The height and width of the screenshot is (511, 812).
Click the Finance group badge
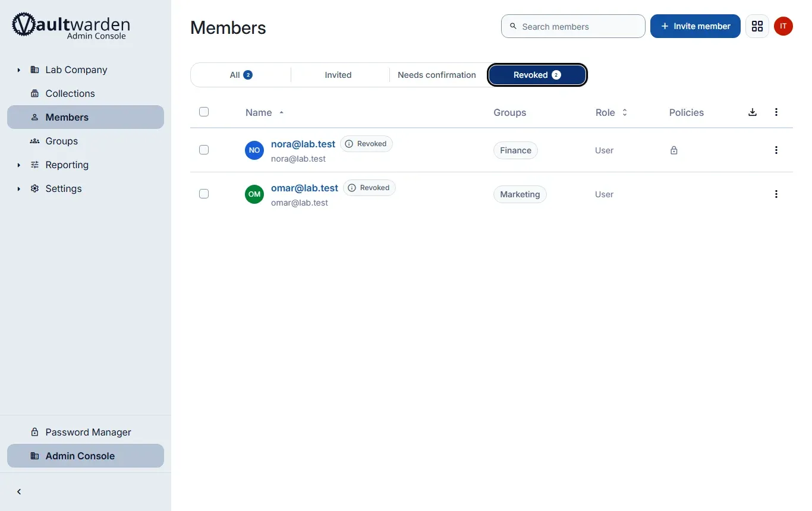(515, 150)
